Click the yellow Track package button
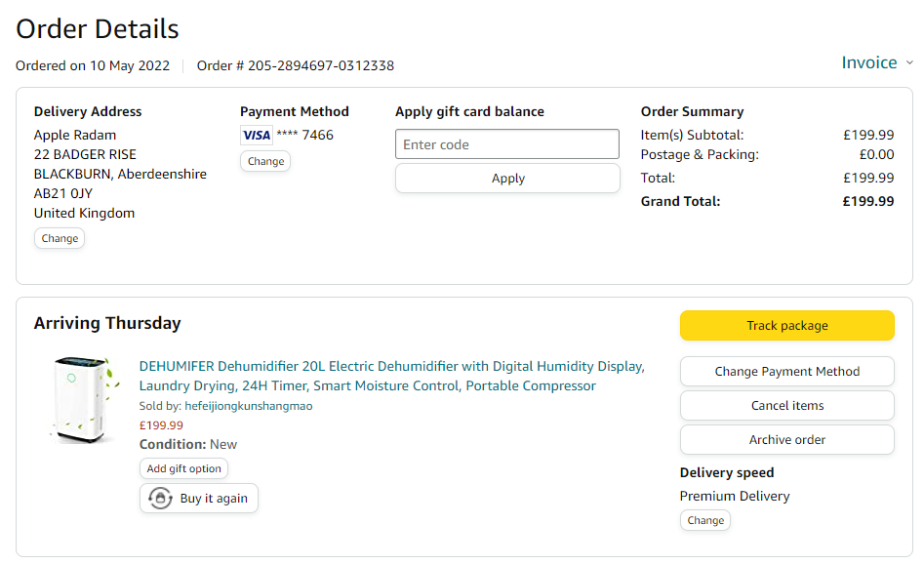The height and width of the screenshot is (565, 924). [x=786, y=326]
